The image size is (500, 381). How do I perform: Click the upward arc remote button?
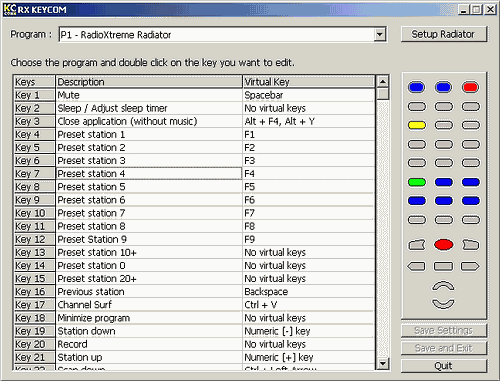coord(443,286)
